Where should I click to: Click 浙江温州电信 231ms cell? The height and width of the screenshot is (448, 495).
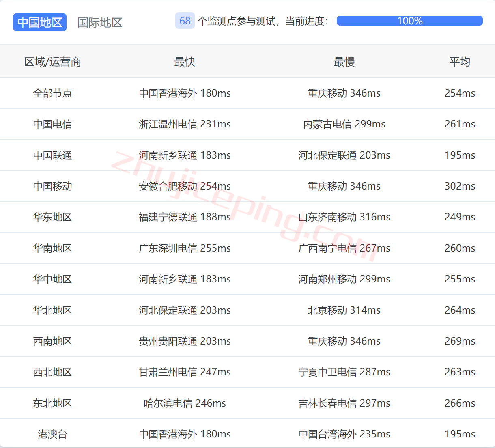point(185,124)
